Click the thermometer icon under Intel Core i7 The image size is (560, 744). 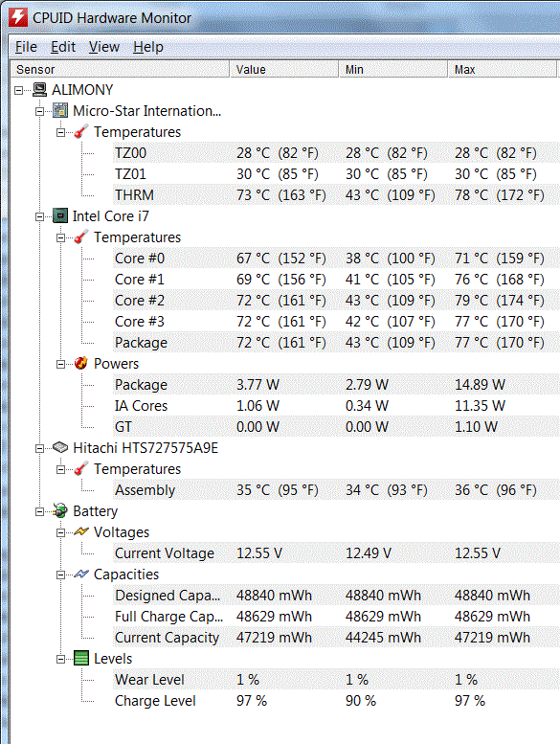click(81, 237)
